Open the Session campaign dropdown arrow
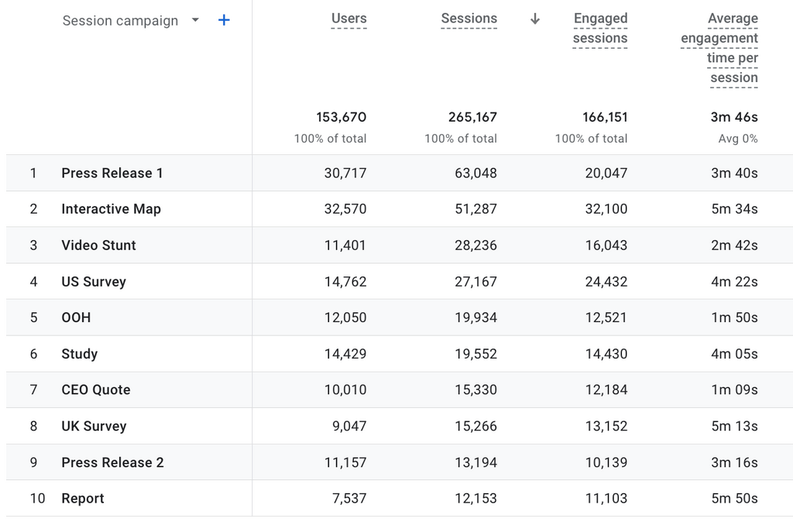793x532 pixels. pos(195,20)
